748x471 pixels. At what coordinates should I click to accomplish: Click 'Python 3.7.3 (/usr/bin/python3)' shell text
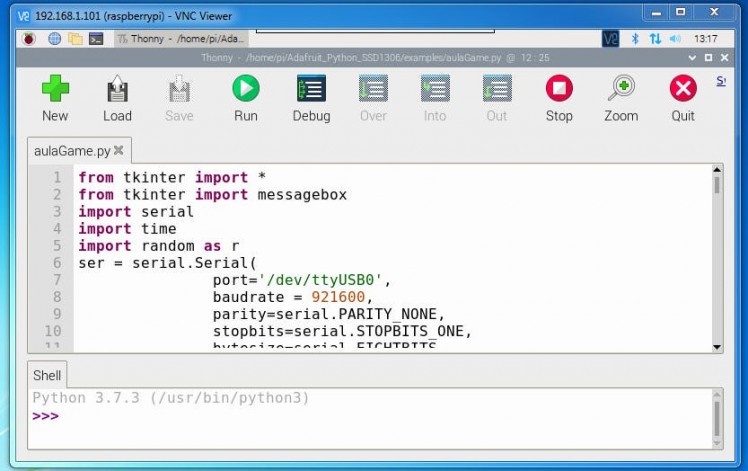[x=171, y=398]
